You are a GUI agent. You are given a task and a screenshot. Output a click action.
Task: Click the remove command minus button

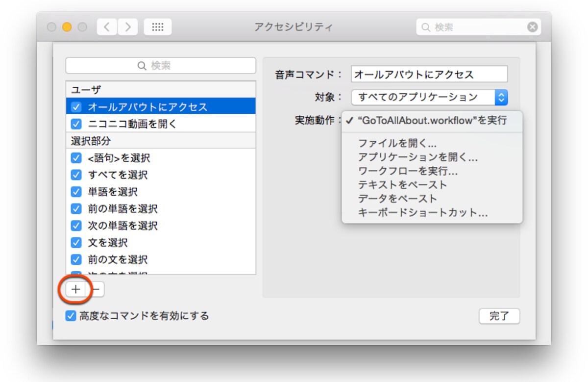96,289
